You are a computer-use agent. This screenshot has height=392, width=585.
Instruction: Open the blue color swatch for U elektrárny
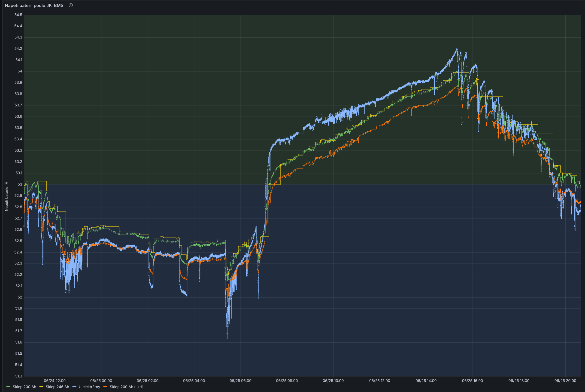[74, 387]
